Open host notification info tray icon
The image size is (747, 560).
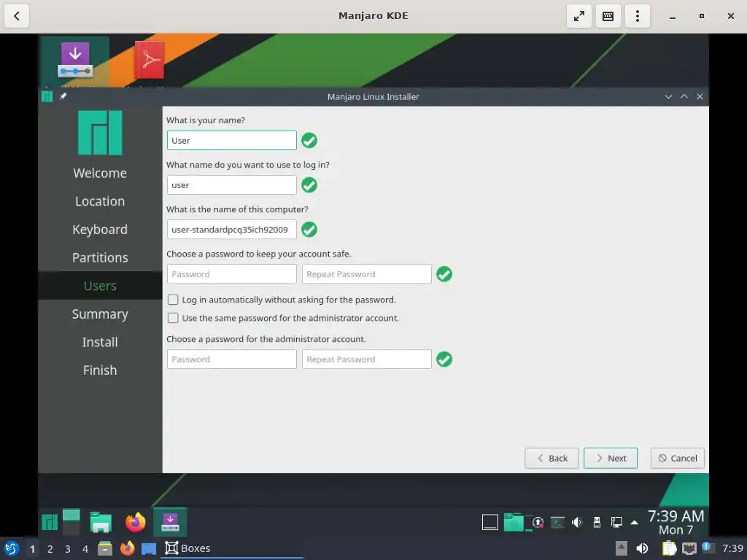[x=707, y=548]
